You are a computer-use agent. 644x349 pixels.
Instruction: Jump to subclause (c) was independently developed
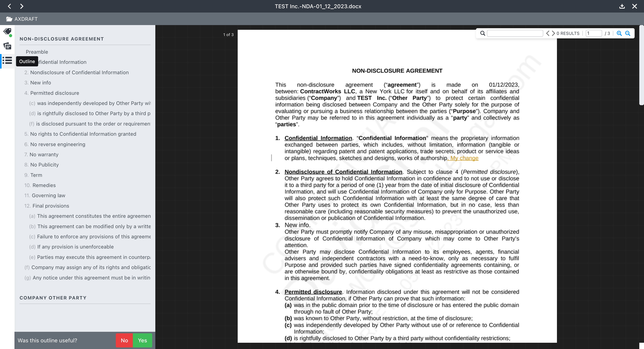[90, 103]
